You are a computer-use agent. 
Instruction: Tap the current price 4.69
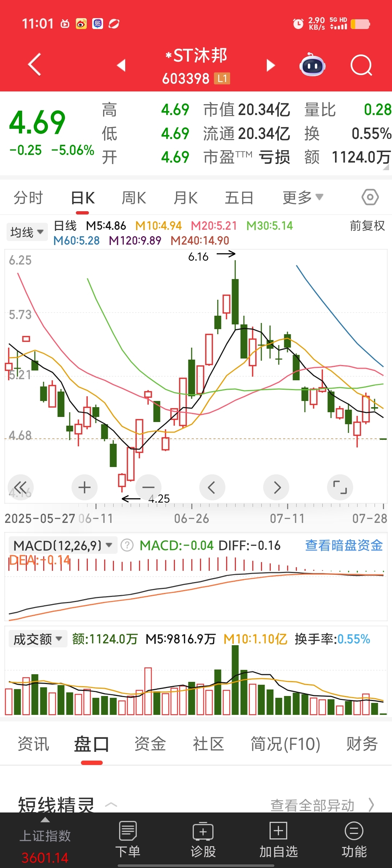[x=37, y=122]
